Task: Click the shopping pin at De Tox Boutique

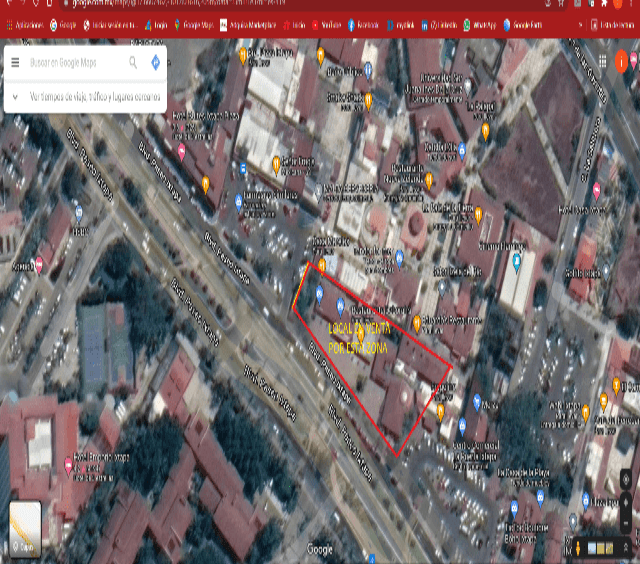Action: coord(514,508)
